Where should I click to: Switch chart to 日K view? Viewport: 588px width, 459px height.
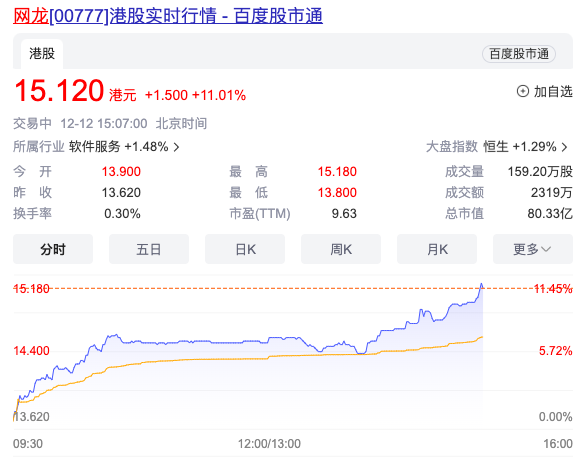[x=245, y=249]
